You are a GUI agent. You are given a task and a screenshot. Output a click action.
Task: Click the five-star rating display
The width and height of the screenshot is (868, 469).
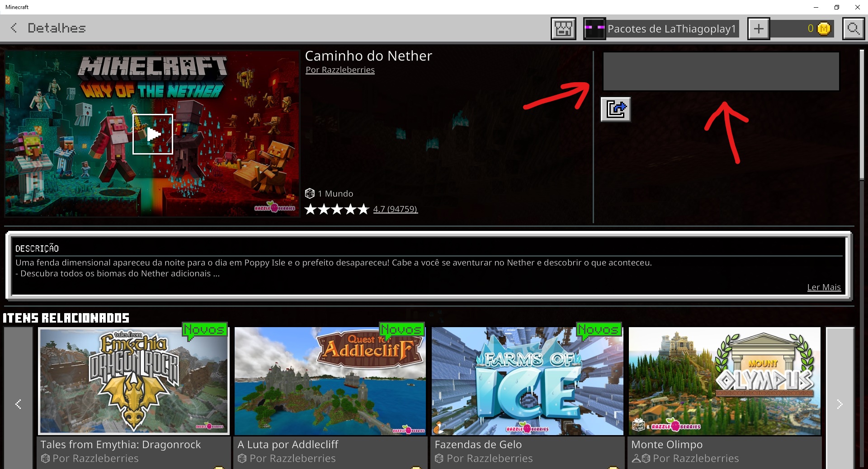point(337,209)
